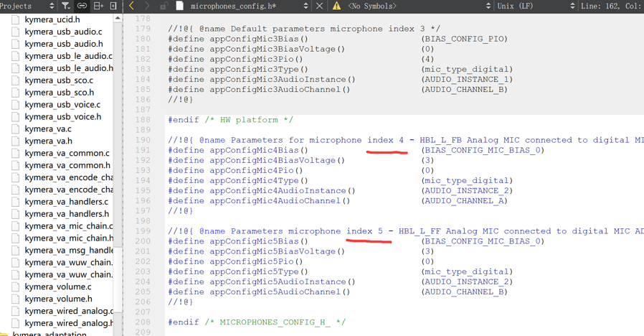Select kymera_va.c file
The height and width of the screenshot is (336, 644).
(47, 129)
